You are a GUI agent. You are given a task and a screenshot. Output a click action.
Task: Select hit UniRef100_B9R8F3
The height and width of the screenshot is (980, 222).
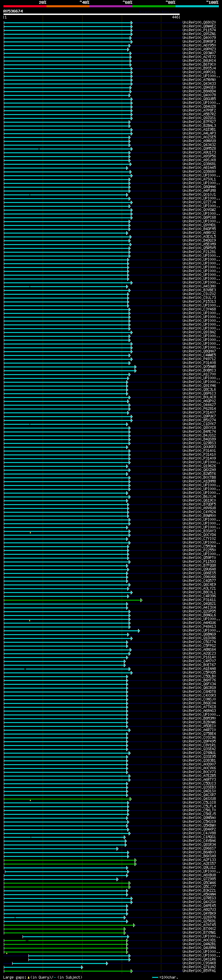pos(199,41)
